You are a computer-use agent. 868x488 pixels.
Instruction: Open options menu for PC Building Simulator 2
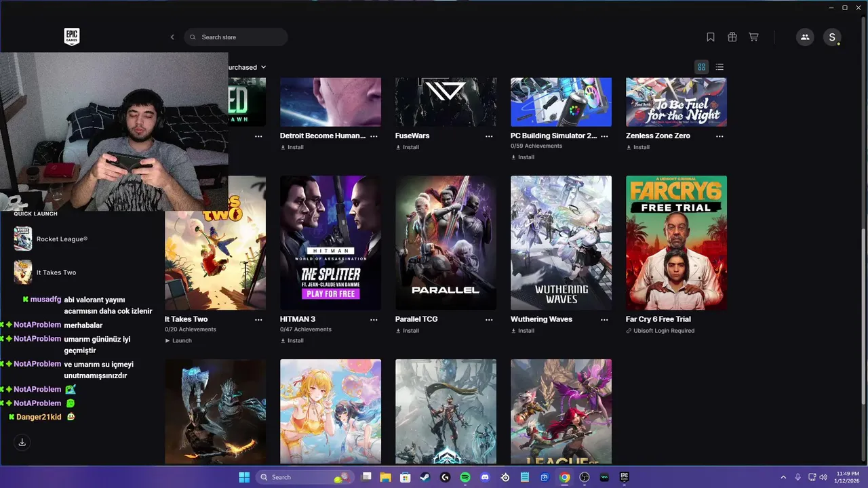[604, 136]
